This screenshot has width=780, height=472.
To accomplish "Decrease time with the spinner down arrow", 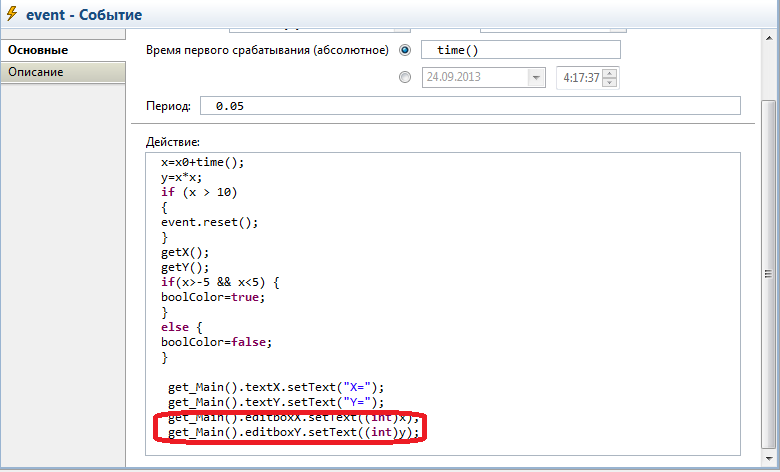I will 609,83.
